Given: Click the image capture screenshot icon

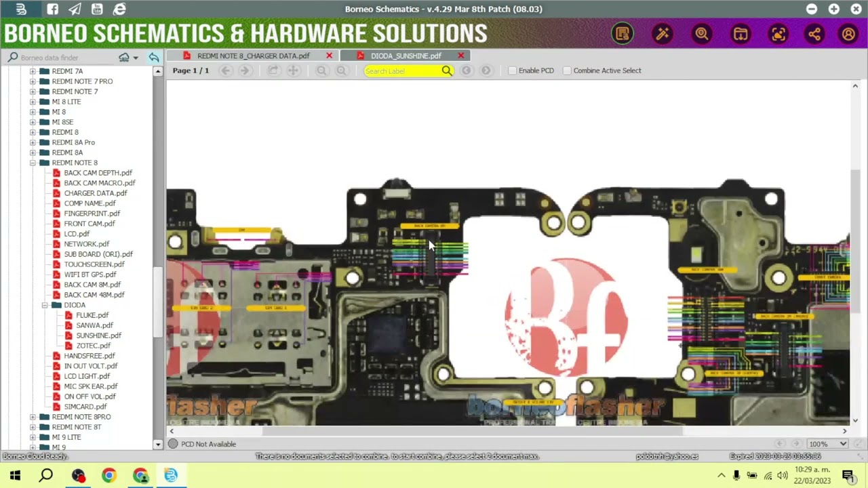Looking at the screenshot, I should (x=778, y=34).
